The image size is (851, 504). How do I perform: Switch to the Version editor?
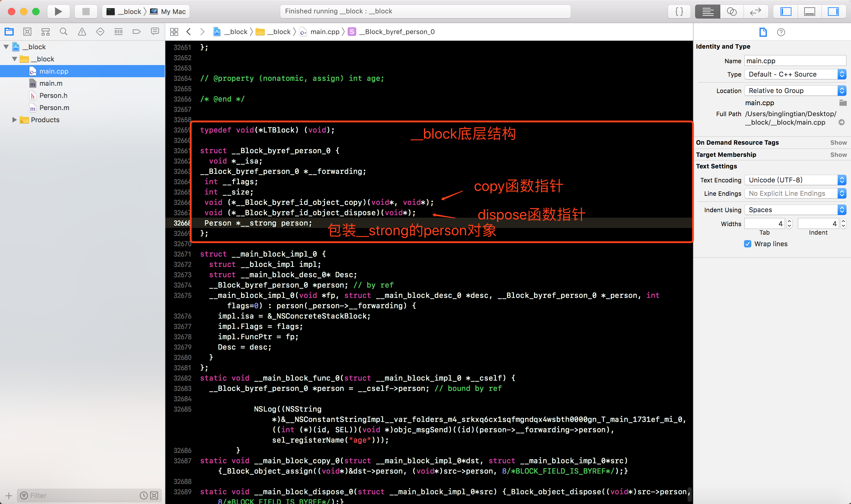point(756,12)
